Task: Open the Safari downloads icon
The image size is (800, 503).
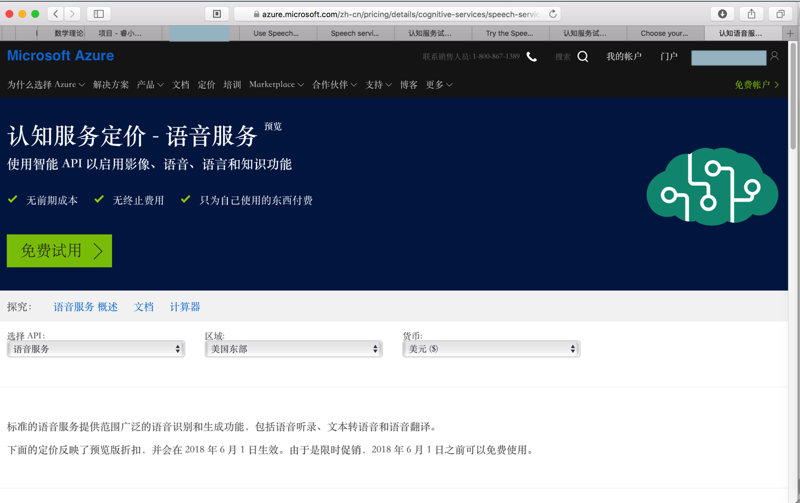Action: [722, 14]
